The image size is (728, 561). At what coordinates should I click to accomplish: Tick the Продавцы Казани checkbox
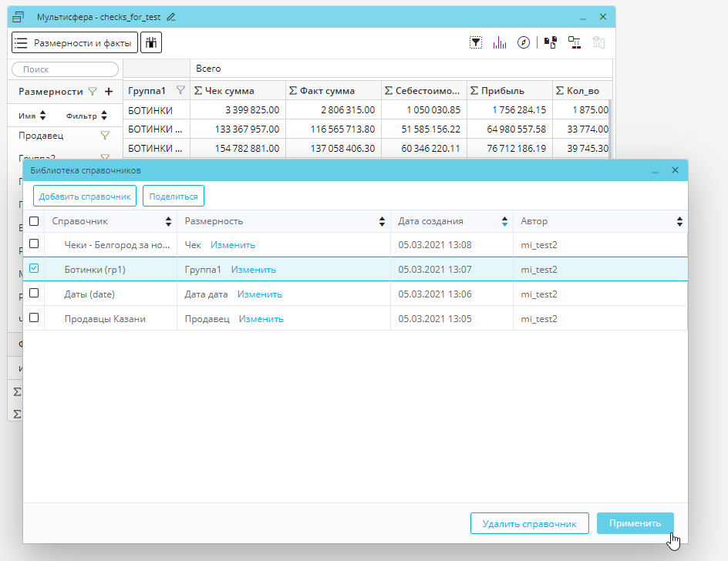coord(34,318)
